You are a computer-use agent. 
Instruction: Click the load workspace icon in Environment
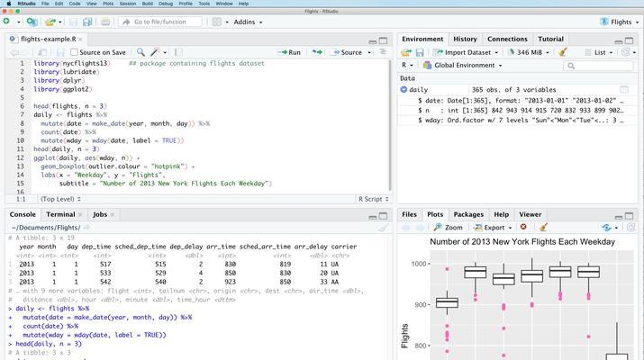pos(406,52)
